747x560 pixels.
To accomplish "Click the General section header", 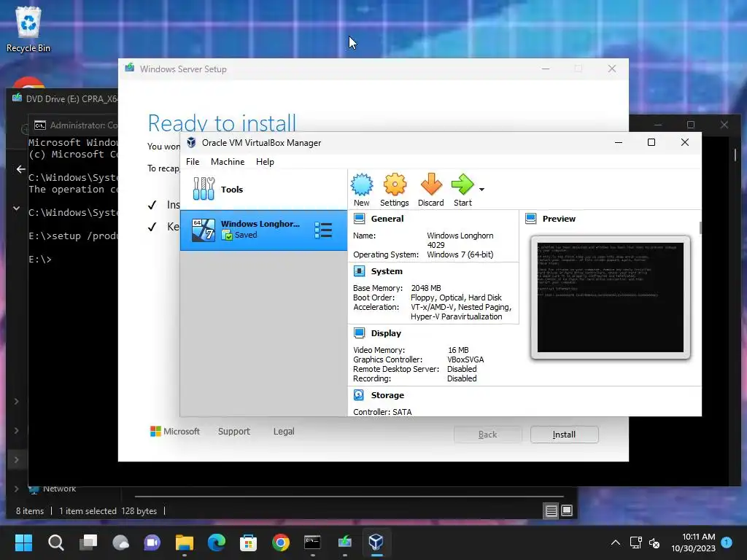I will (387, 219).
